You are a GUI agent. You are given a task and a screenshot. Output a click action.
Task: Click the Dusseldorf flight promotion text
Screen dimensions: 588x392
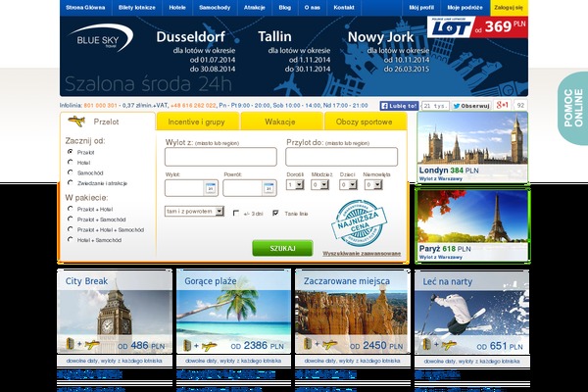(195, 52)
